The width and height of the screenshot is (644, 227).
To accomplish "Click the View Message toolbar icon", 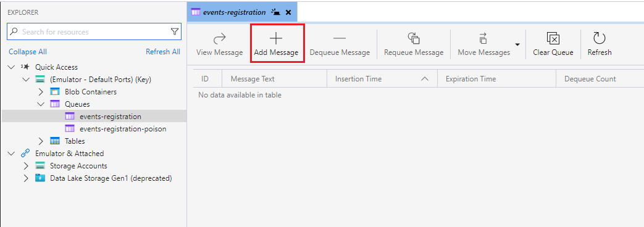I will tap(220, 39).
